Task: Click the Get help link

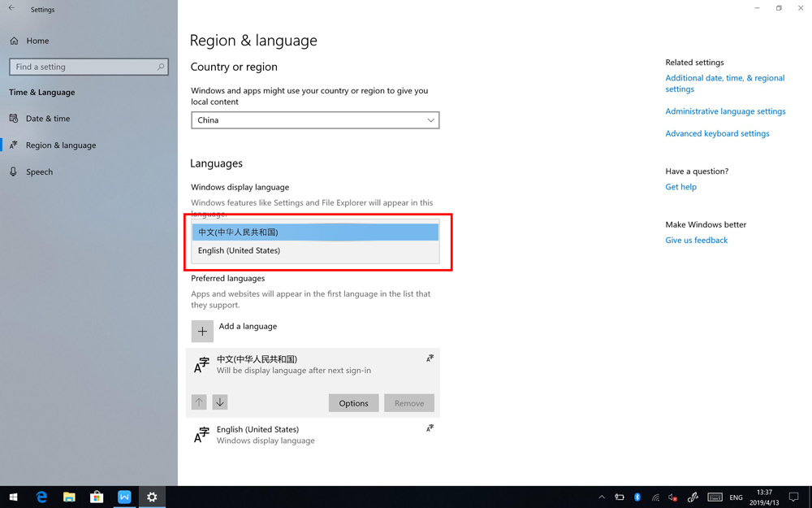Action: coord(680,187)
